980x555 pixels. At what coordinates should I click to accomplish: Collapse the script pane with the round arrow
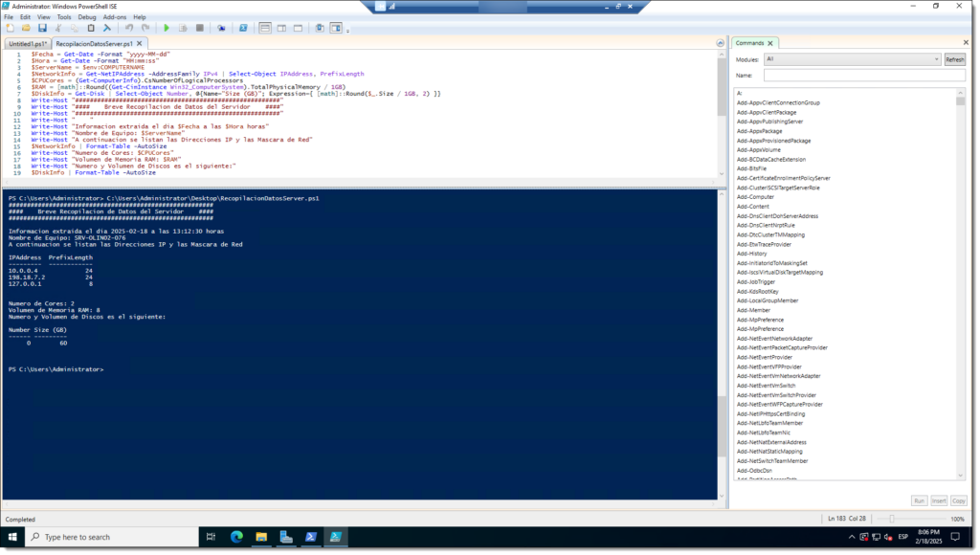tap(720, 43)
